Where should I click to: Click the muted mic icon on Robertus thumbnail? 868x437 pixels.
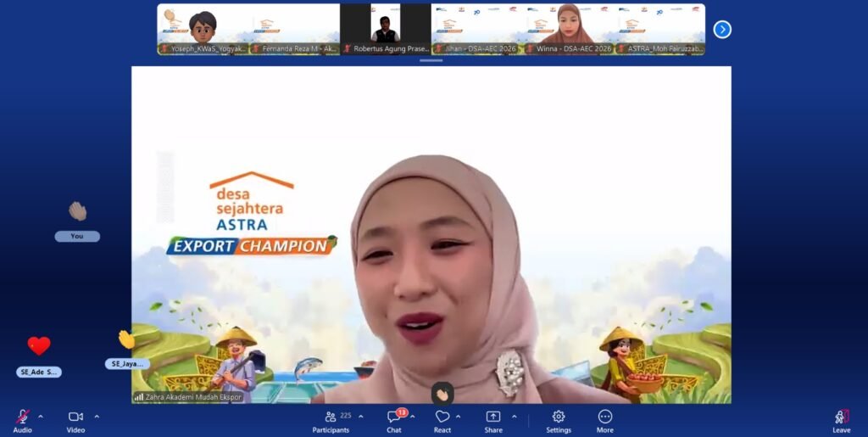click(348, 48)
